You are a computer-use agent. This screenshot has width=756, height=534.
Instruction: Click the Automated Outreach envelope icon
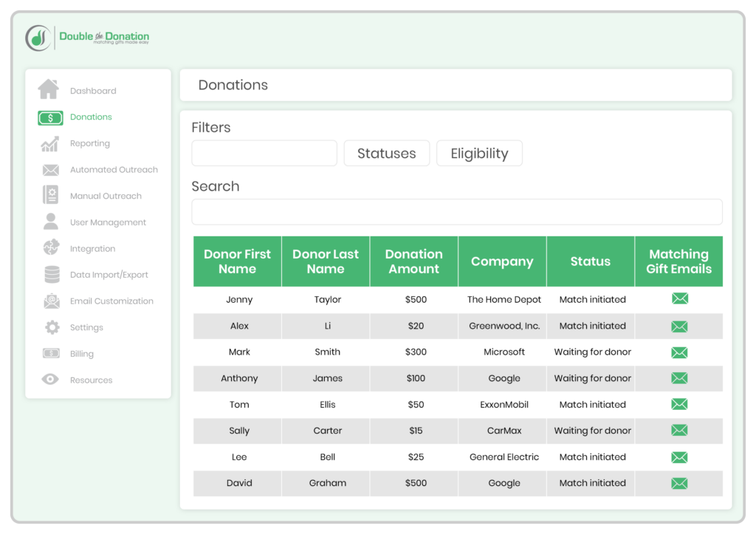(51, 170)
